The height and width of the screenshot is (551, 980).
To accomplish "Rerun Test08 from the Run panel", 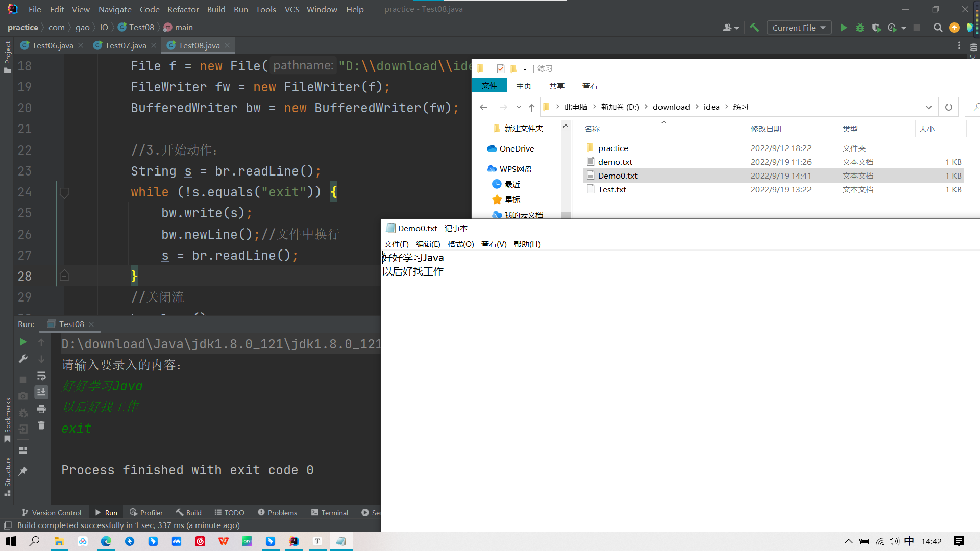I will [23, 342].
